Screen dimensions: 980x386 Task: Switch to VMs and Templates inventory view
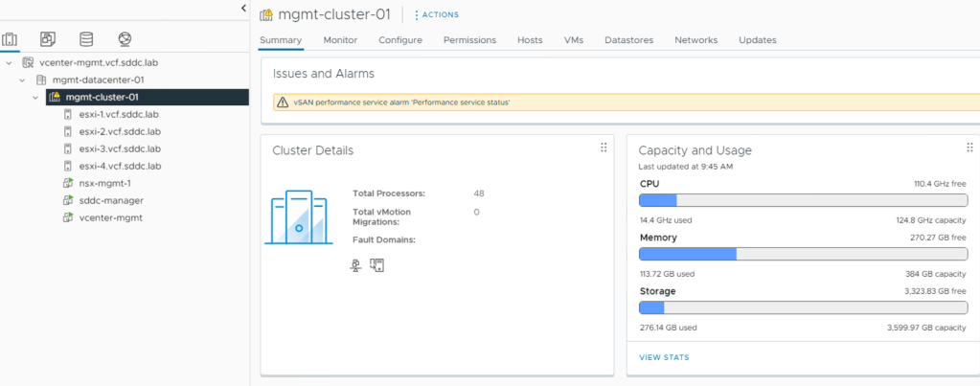(48, 39)
